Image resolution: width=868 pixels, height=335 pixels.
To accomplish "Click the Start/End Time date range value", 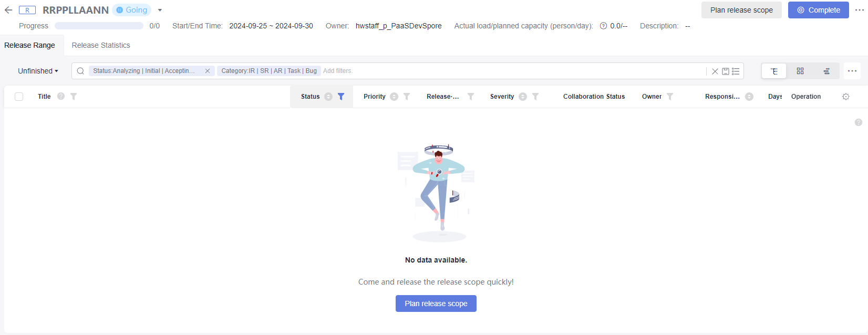I will [x=271, y=26].
